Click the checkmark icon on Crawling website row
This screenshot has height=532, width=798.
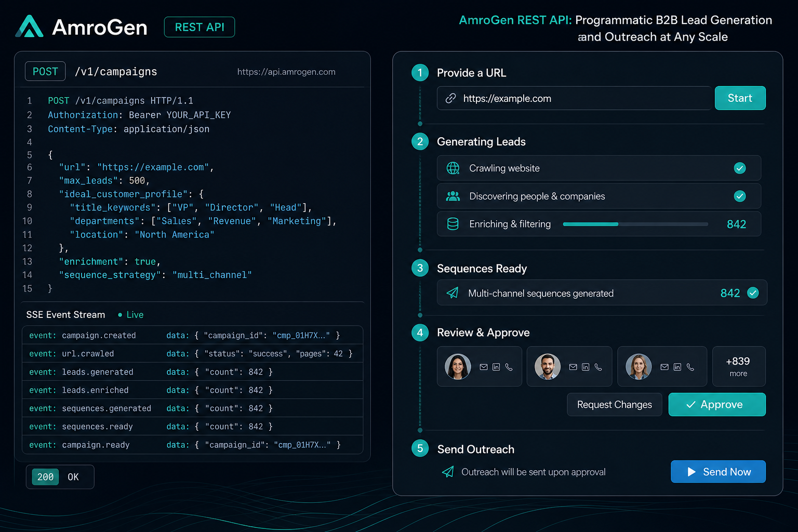(x=740, y=168)
